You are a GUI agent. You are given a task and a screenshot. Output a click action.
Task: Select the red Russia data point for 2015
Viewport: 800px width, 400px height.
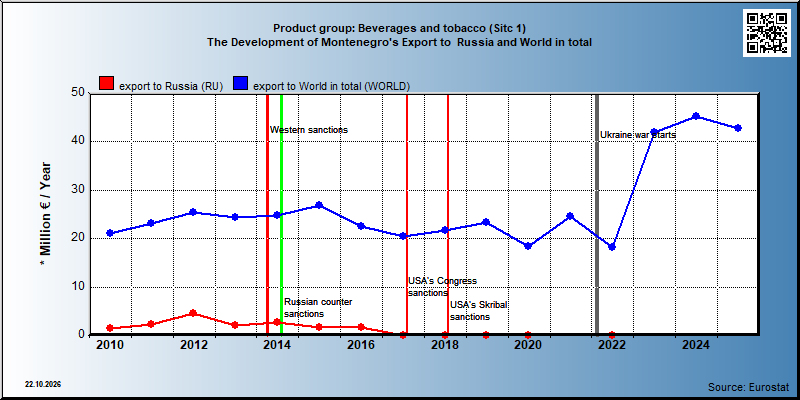pos(319,327)
